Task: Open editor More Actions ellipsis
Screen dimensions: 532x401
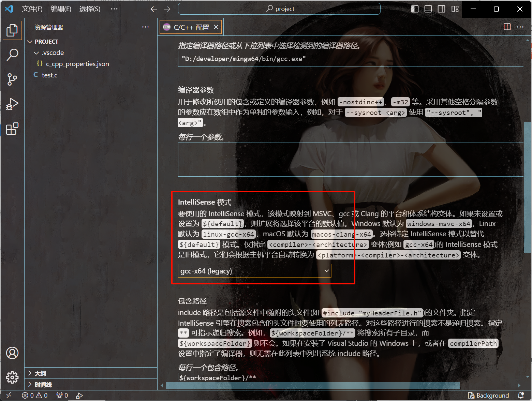Action: coord(520,27)
